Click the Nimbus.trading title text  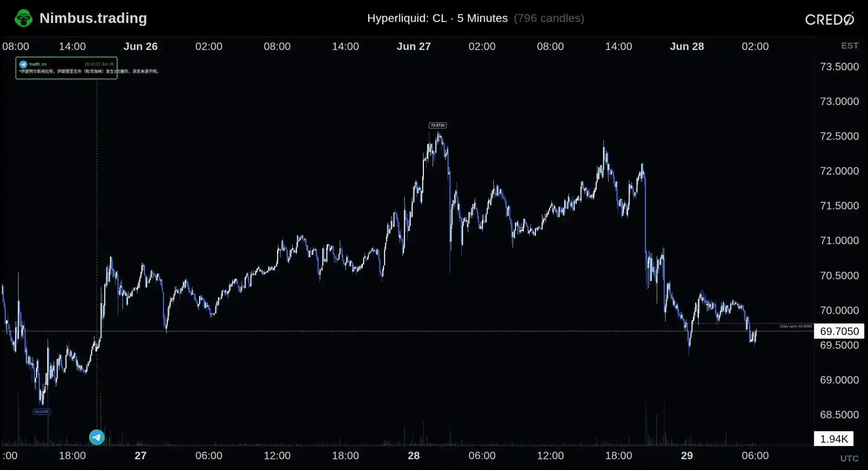pos(93,18)
